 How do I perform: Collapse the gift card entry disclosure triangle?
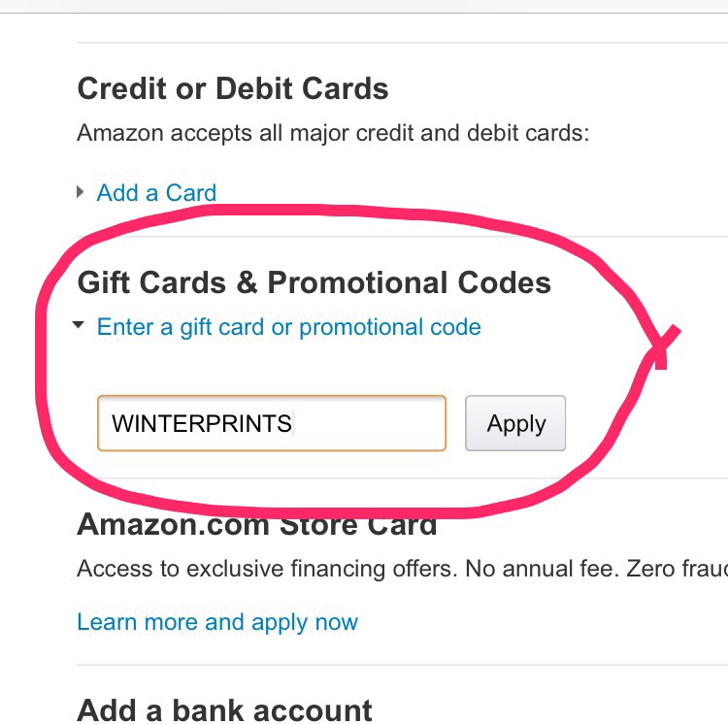[80, 328]
